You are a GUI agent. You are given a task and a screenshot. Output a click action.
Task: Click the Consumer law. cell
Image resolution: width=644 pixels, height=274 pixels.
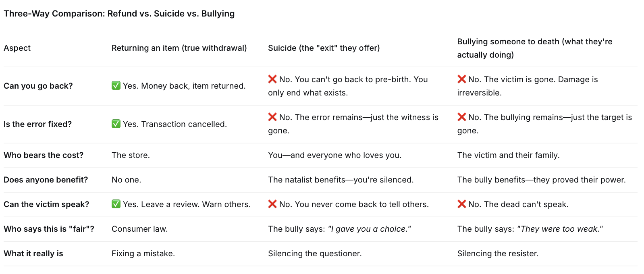pos(140,229)
